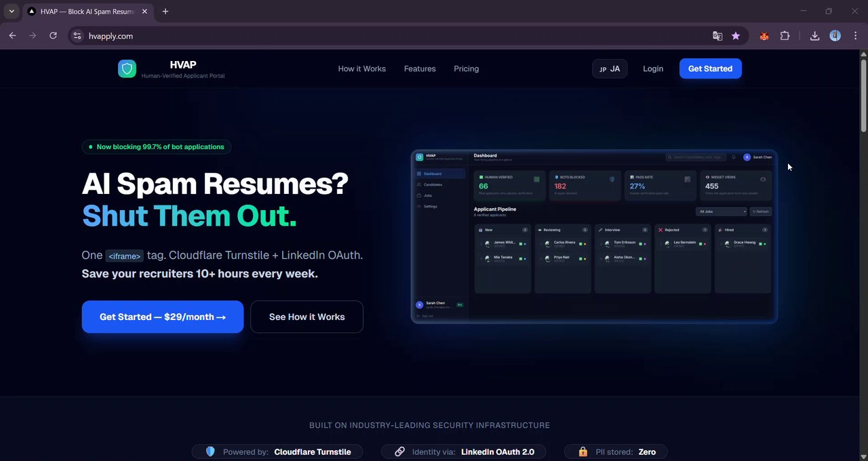Go to Features in the navigation
868x461 pixels.
click(420, 68)
